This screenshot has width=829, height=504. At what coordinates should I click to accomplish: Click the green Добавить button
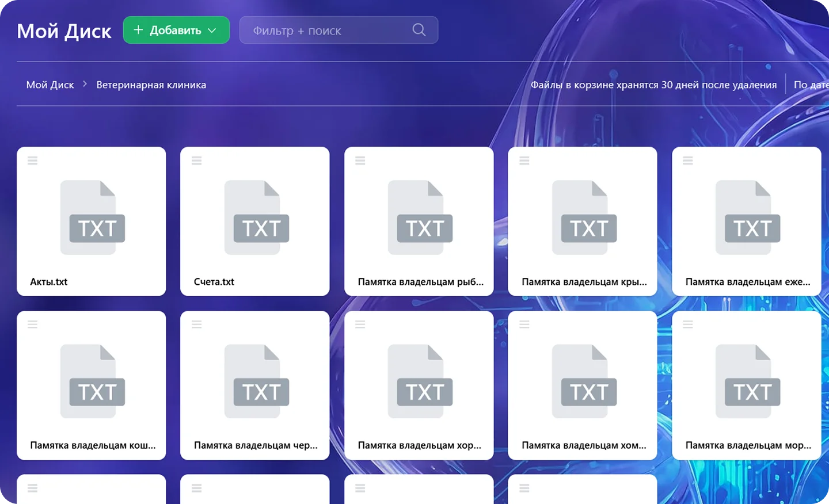coord(176,30)
